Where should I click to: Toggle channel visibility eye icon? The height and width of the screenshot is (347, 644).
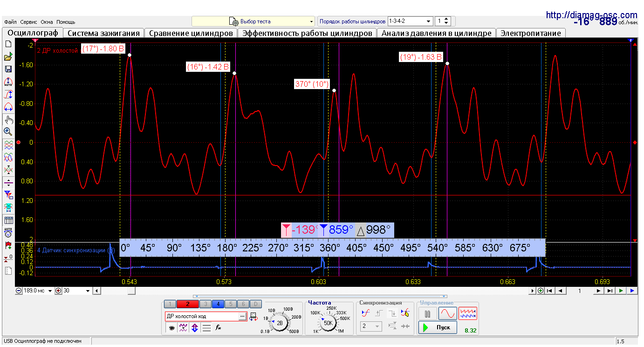tap(172, 328)
